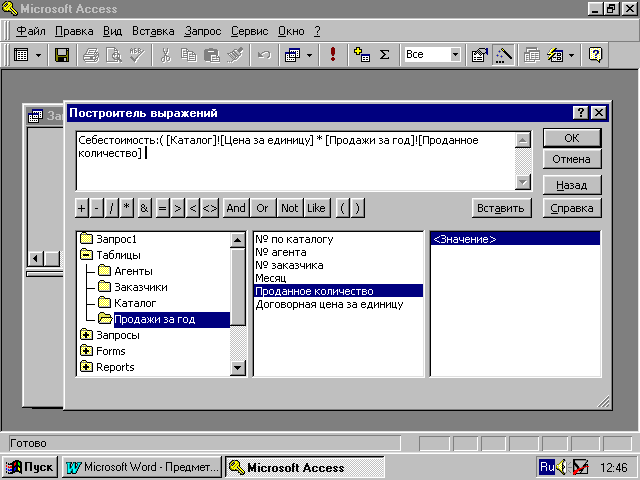Run spelling check icon
Image resolution: width=640 pixels, height=480 pixels.
137,55
